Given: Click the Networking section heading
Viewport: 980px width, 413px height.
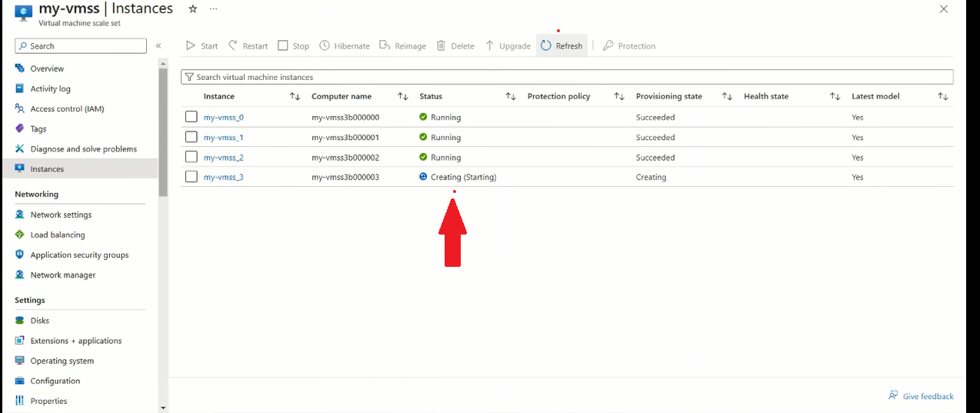Looking at the screenshot, I should pos(36,194).
